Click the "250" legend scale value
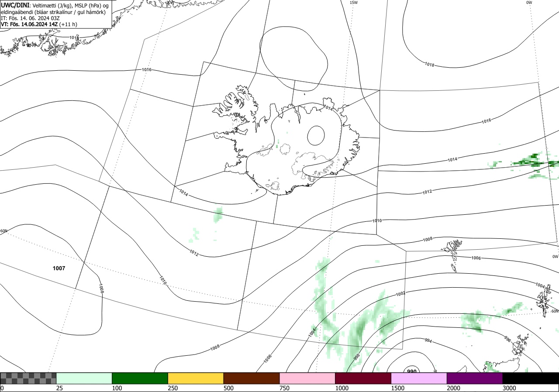 click(x=173, y=388)
